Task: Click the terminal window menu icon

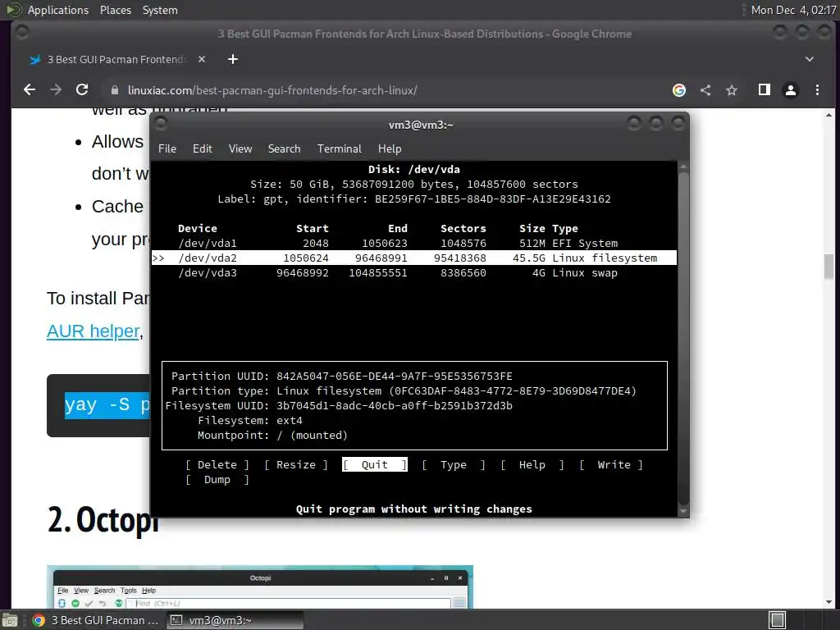Action: (x=161, y=125)
